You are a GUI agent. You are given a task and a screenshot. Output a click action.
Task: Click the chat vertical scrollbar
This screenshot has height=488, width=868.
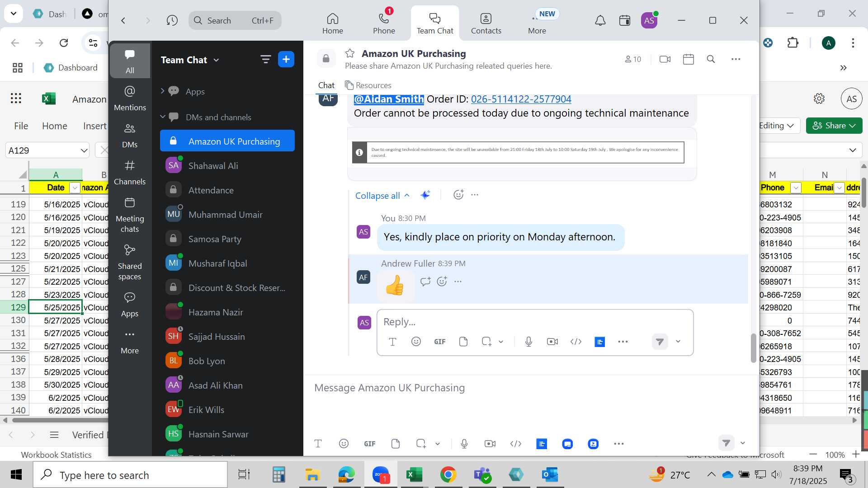pos(753,348)
